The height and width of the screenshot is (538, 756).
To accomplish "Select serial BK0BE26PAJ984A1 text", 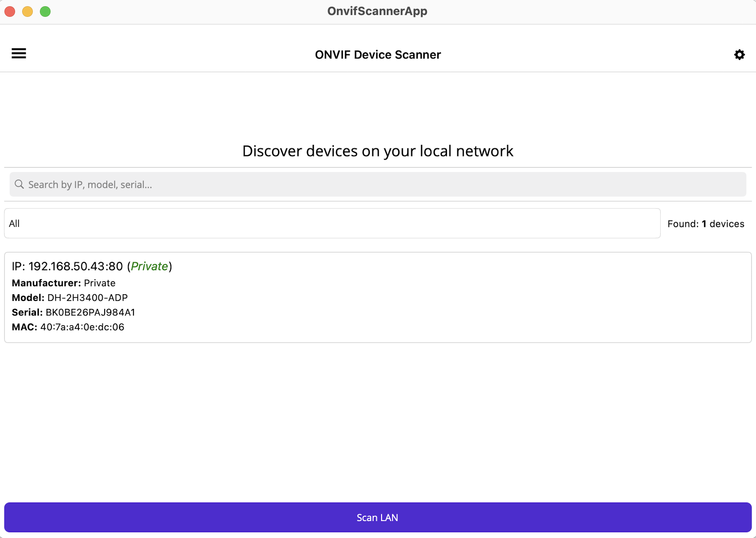I will [x=90, y=312].
